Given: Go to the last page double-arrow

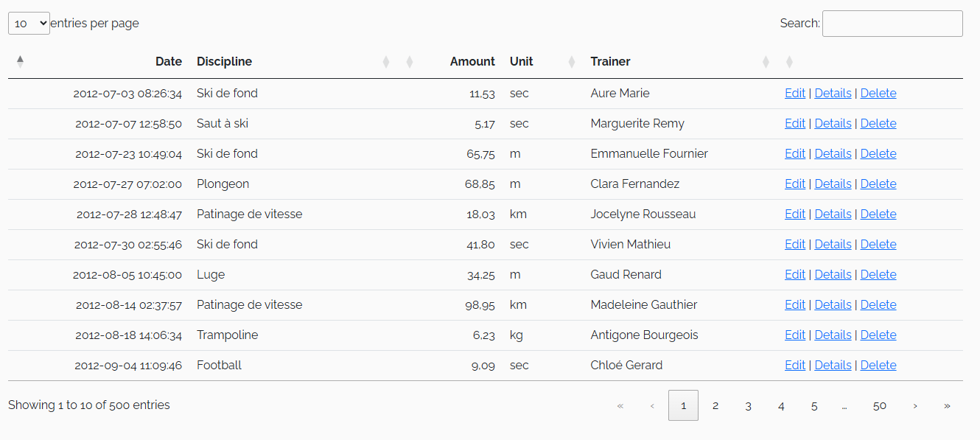Looking at the screenshot, I should (947, 405).
